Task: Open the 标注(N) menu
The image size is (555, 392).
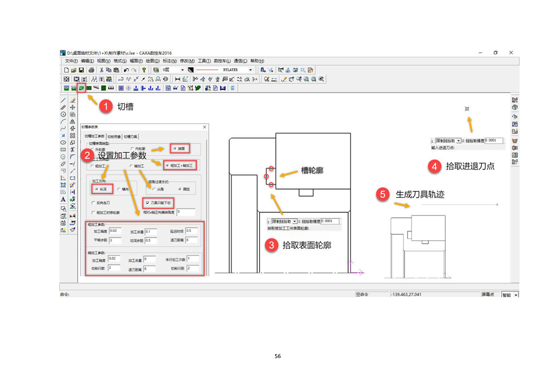Action: click(x=170, y=61)
